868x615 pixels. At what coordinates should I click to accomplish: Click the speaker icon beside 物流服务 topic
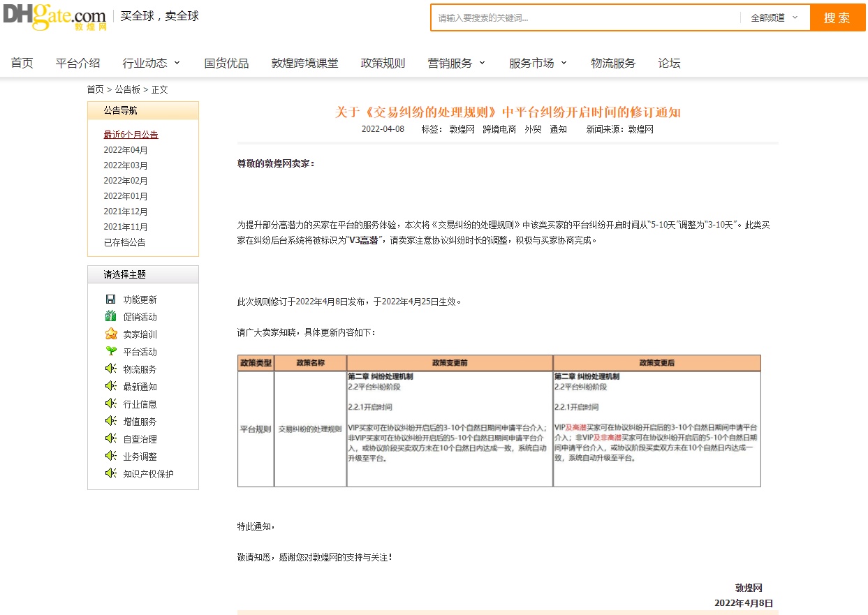click(x=110, y=369)
